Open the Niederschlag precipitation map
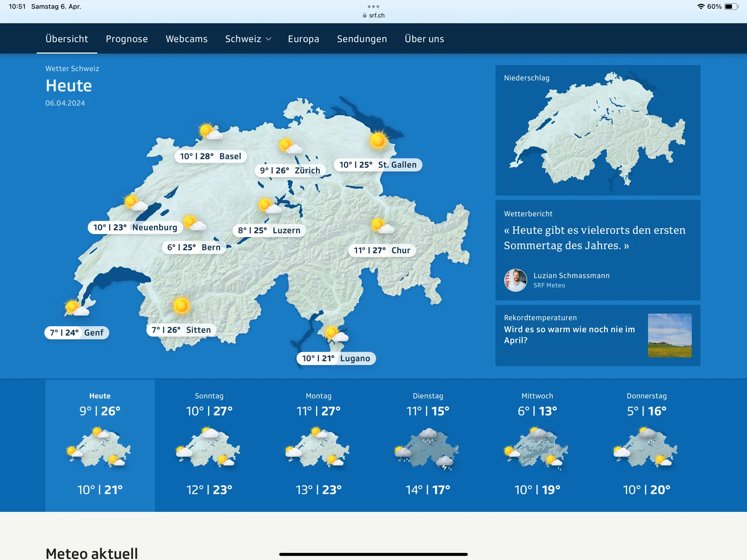The height and width of the screenshot is (560, 747). (598, 130)
